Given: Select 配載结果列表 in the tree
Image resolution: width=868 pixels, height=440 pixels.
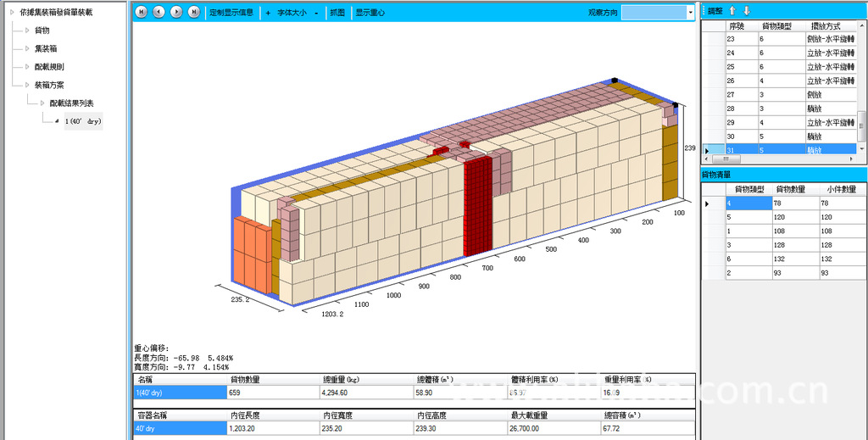Looking at the screenshot, I should click(71, 103).
